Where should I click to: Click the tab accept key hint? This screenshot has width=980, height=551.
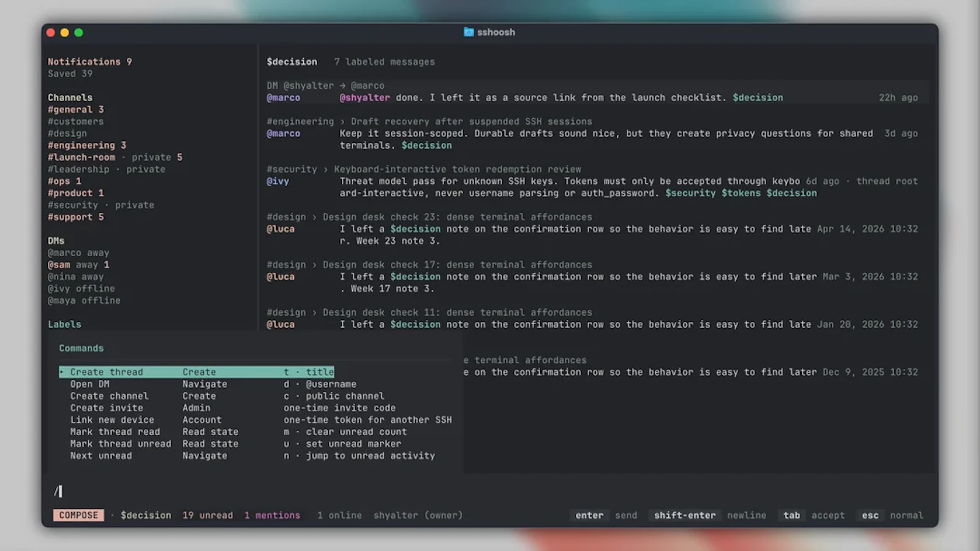point(813,515)
